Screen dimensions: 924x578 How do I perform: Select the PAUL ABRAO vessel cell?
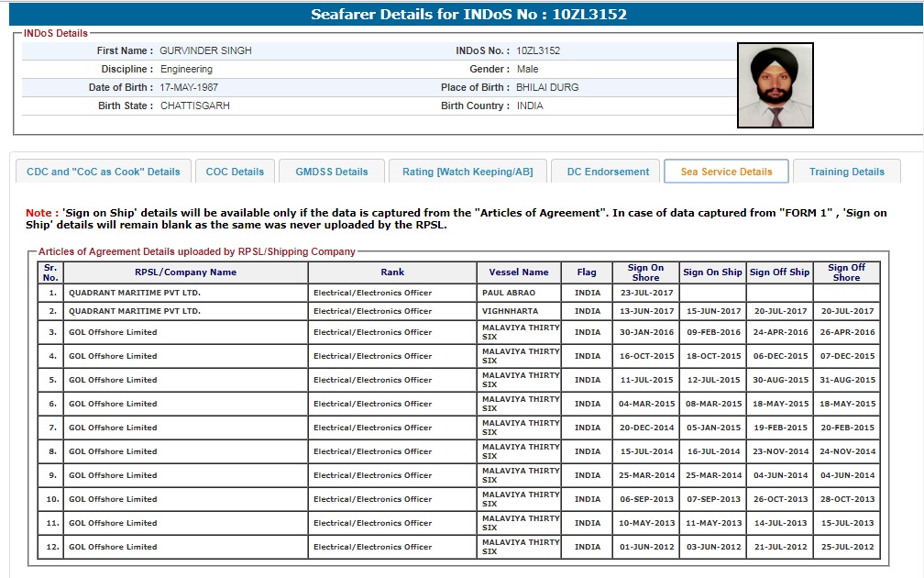(x=510, y=293)
